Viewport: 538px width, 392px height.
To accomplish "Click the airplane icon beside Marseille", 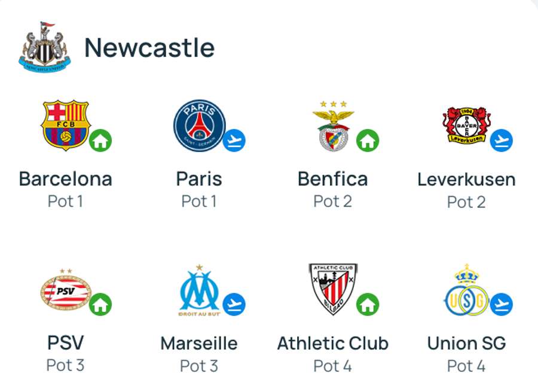I will coord(234,304).
